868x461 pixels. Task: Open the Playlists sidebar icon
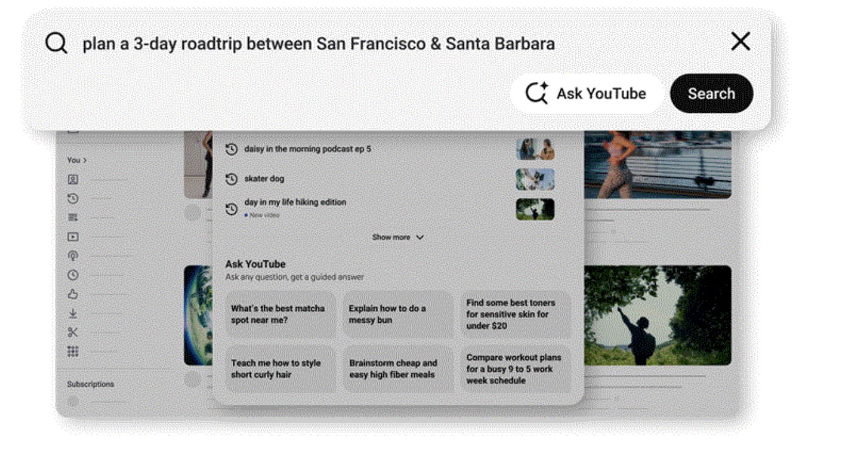click(x=73, y=217)
